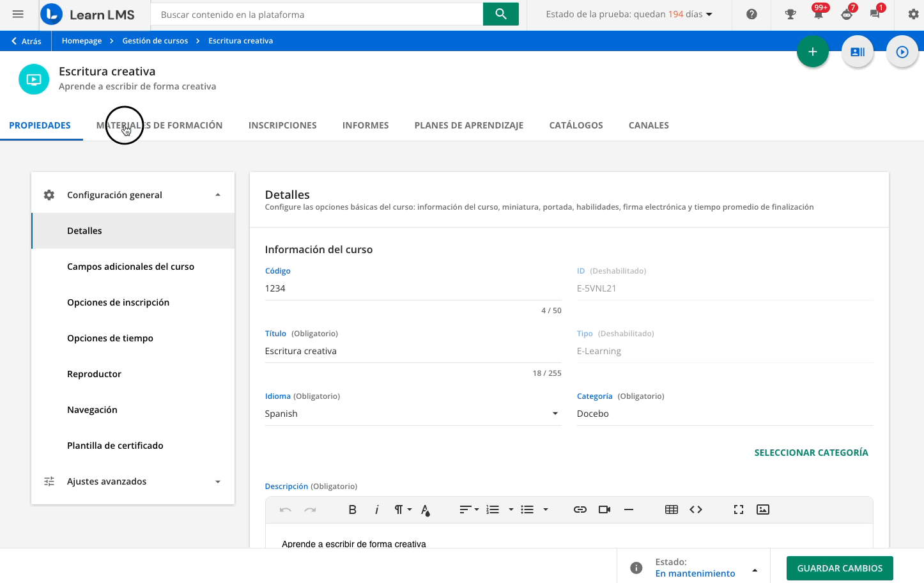Open the bell notifications icon
The height and width of the screenshot is (583, 924).
point(819,14)
